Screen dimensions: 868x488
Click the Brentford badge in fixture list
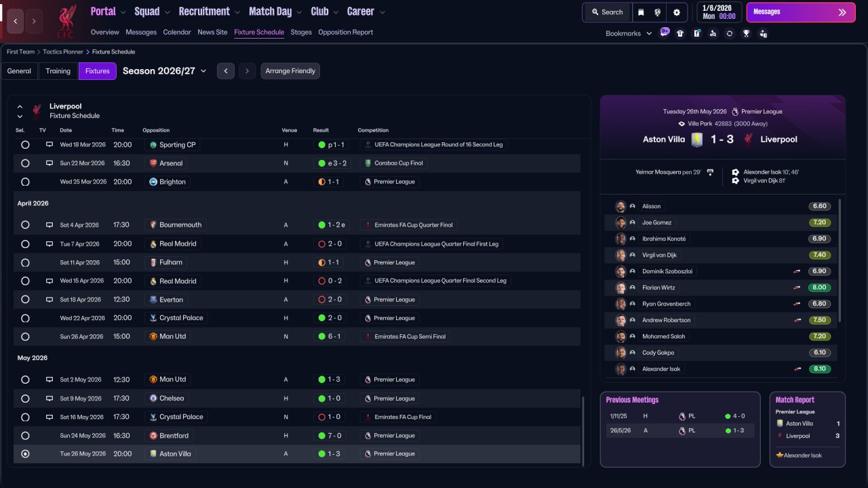click(153, 436)
